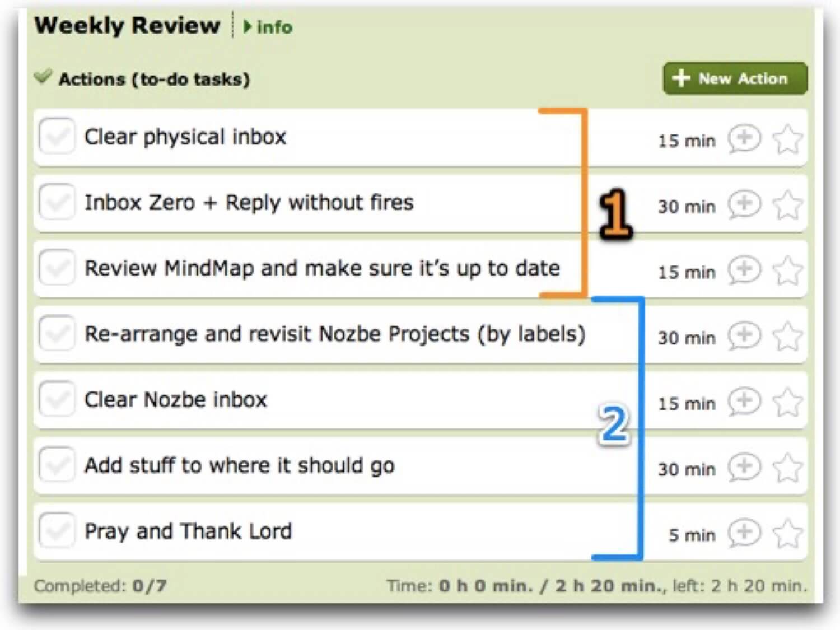Image resolution: width=840 pixels, height=630 pixels.
Task: Open the Review MindMap task name
Action: 322,268
